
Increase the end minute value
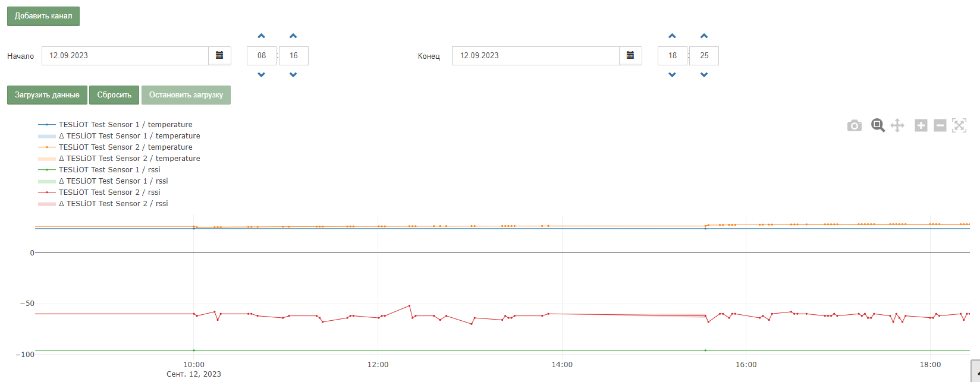click(x=704, y=36)
